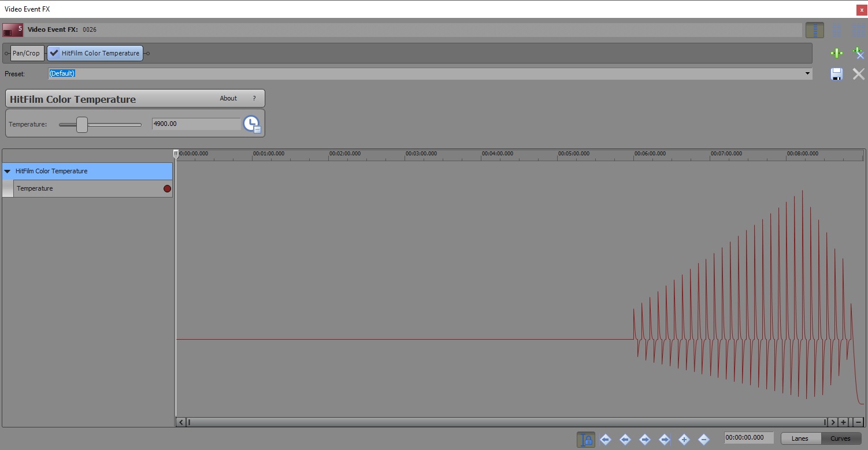Screen dimensions: 868x450
Task: Create a keyframe with plus diamond
Action: (x=684, y=440)
